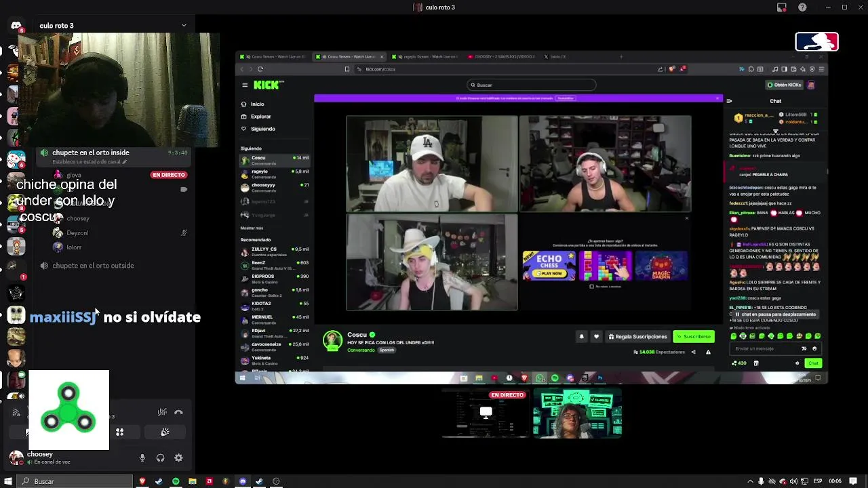
Task: Click the Kick Buscar search field
Action: point(532,85)
